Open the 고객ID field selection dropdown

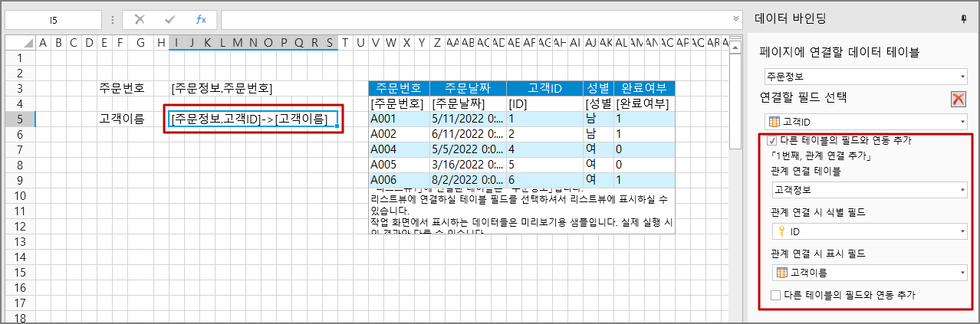pyautogui.click(x=865, y=122)
